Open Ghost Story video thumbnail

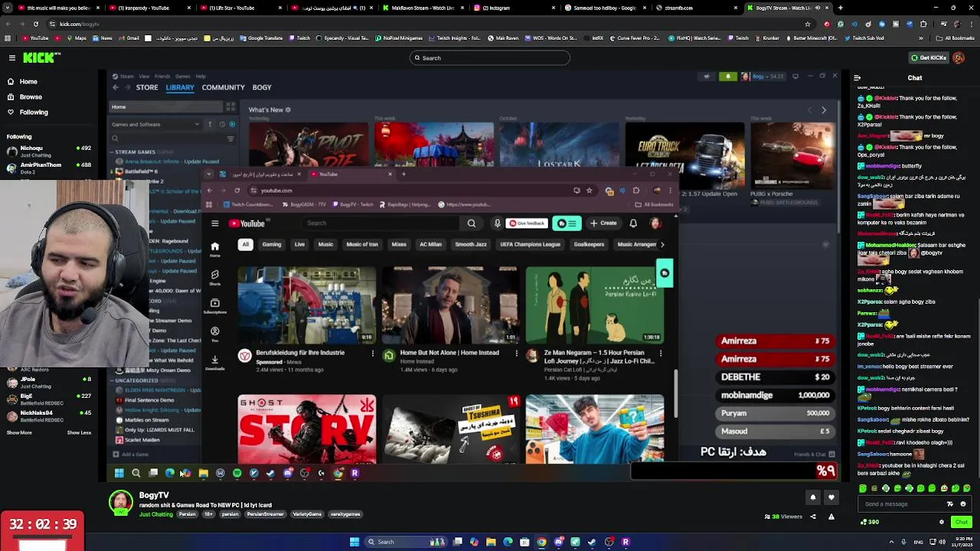[x=307, y=429]
